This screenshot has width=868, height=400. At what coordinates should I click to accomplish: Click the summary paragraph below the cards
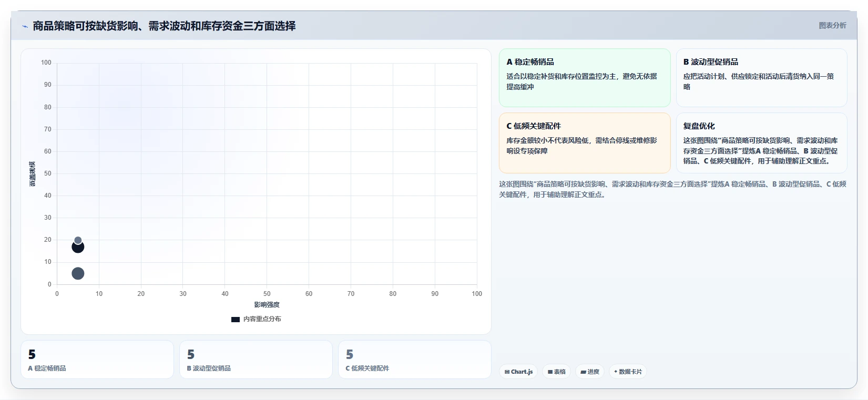point(672,189)
